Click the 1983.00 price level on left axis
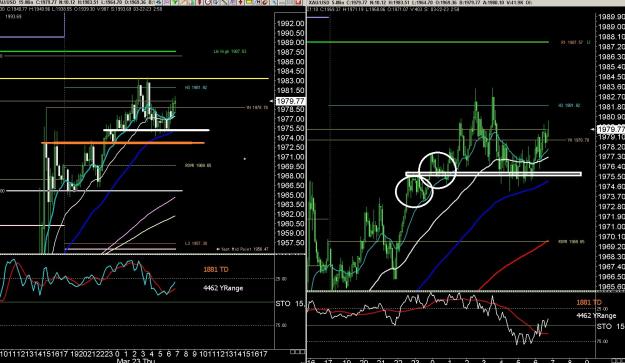The width and height of the screenshot is (625, 363). (291, 81)
